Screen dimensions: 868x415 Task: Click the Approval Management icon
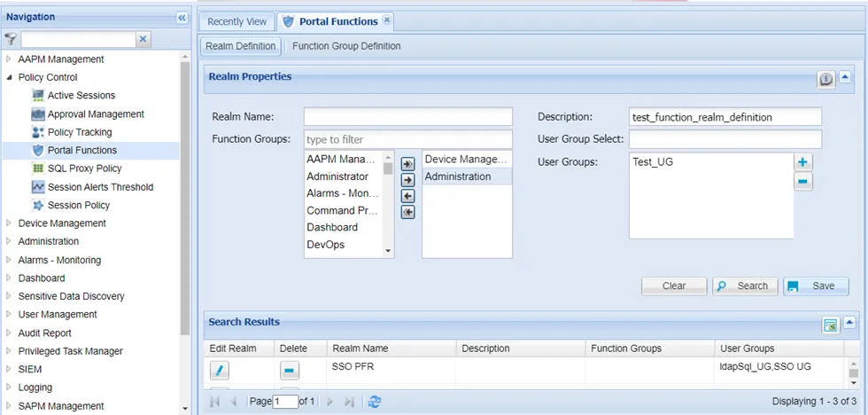(37, 114)
